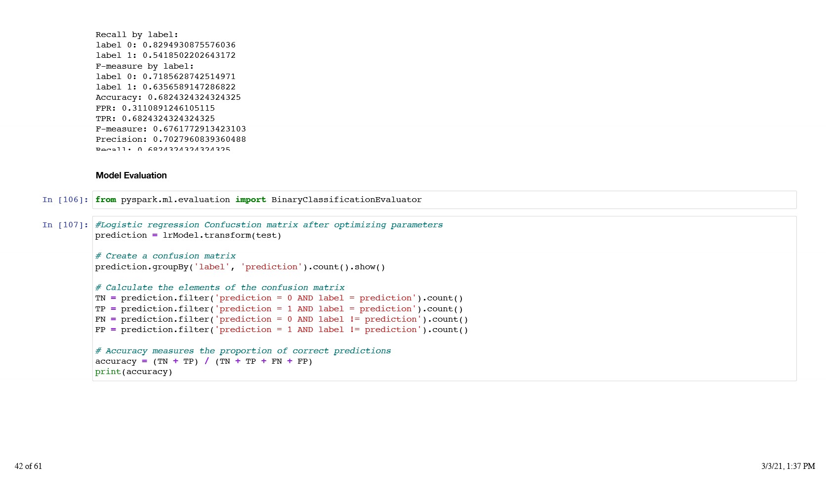830x504 pixels.
Task: Click the print(accuracy) statement
Action: pos(133,372)
